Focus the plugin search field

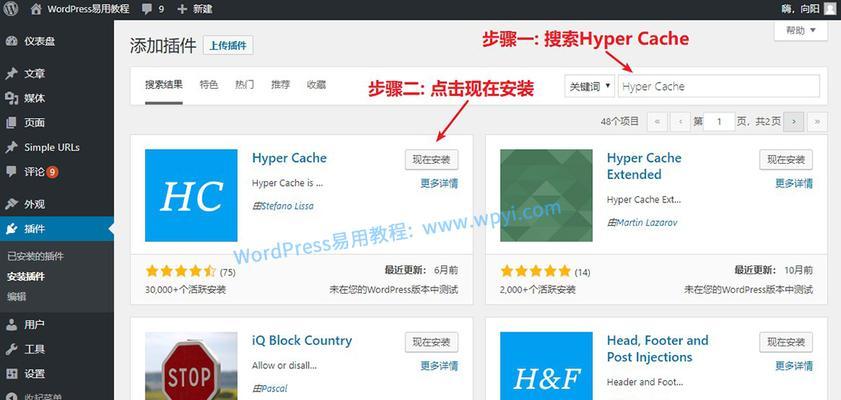click(x=719, y=86)
